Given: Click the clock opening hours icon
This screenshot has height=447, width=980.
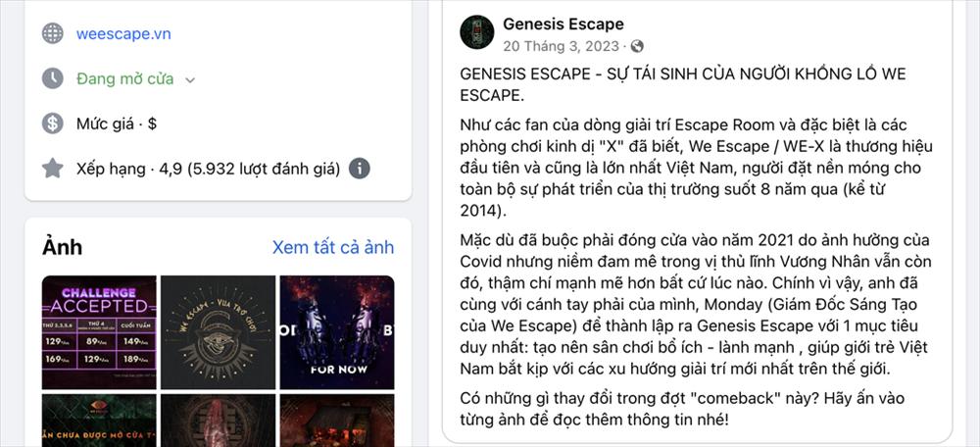Looking at the screenshot, I should 53,78.
